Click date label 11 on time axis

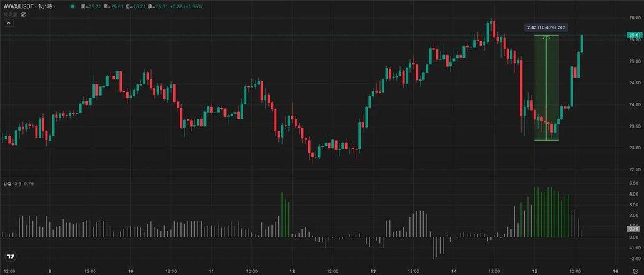point(211,271)
